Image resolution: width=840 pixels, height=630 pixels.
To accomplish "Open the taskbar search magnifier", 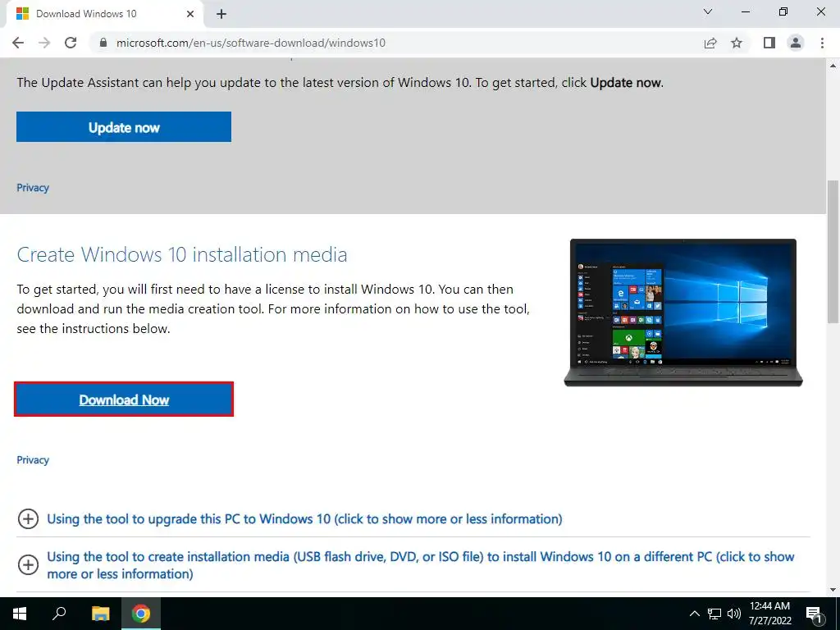I will (x=59, y=614).
